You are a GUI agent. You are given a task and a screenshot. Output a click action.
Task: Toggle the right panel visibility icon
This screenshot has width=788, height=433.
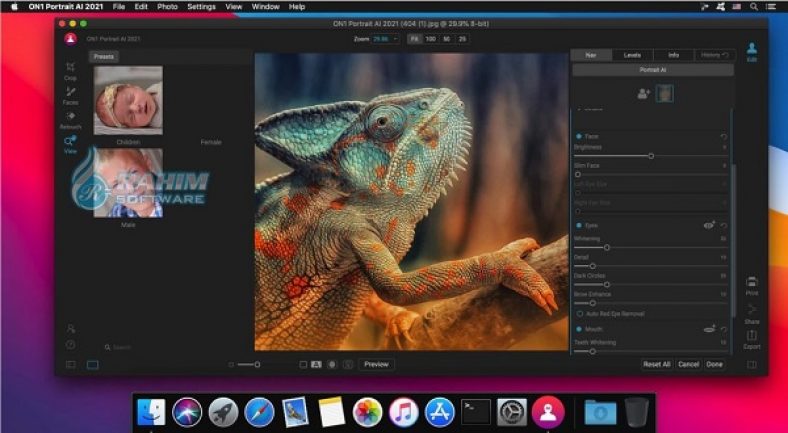click(x=752, y=365)
